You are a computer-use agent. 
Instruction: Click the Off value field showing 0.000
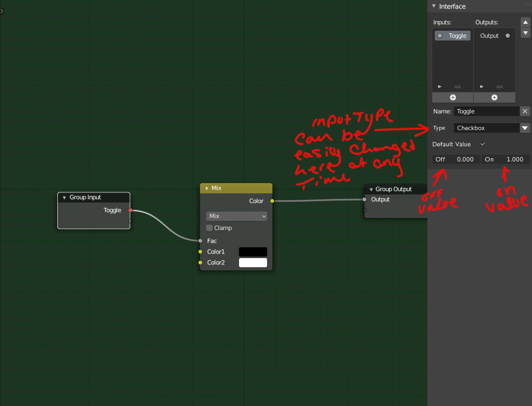tap(456, 159)
